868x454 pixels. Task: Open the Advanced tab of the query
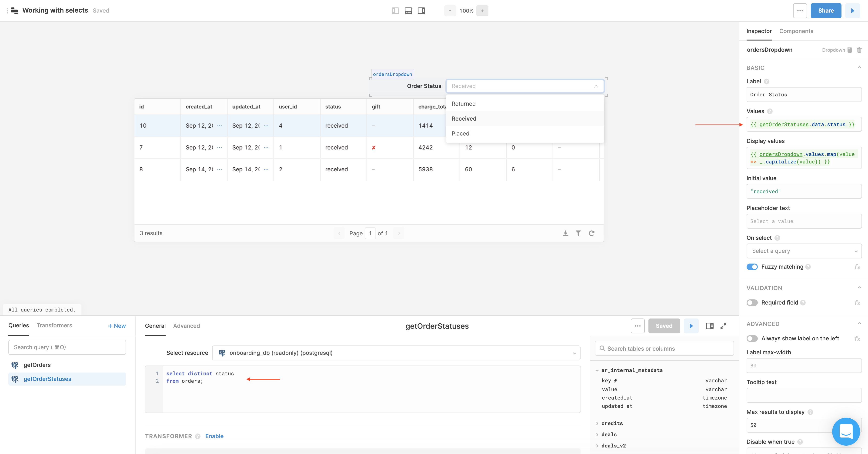186,326
